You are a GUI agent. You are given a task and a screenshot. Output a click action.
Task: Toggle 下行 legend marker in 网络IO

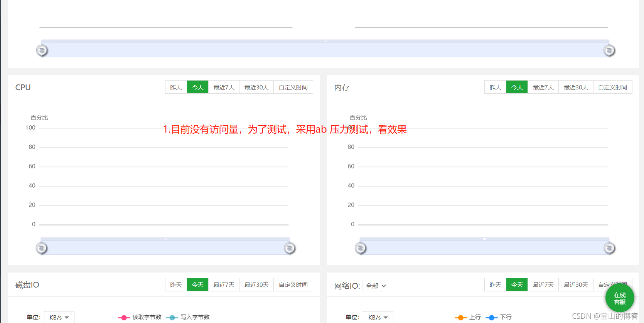pyautogui.click(x=491, y=318)
